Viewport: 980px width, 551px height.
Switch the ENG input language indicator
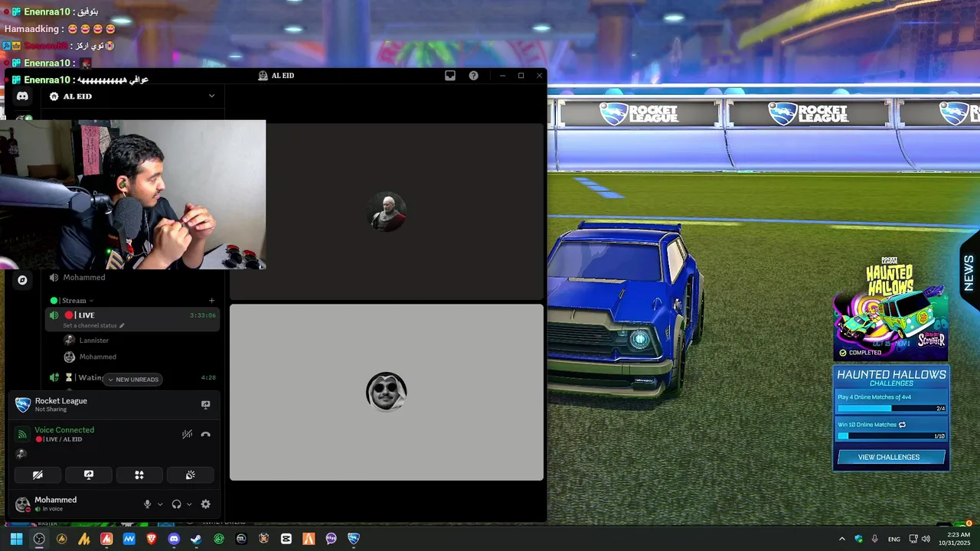pos(894,540)
